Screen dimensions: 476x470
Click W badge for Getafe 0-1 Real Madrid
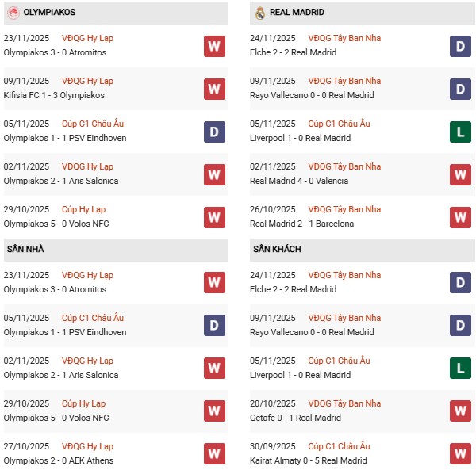point(460,411)
